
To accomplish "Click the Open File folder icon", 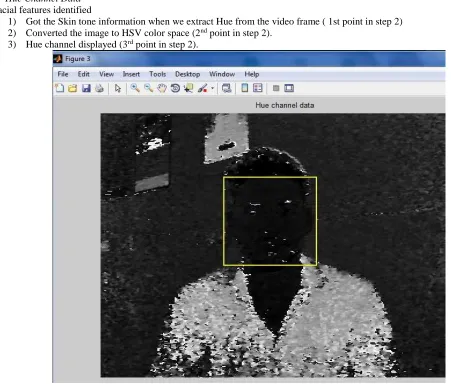I will 73,88.
